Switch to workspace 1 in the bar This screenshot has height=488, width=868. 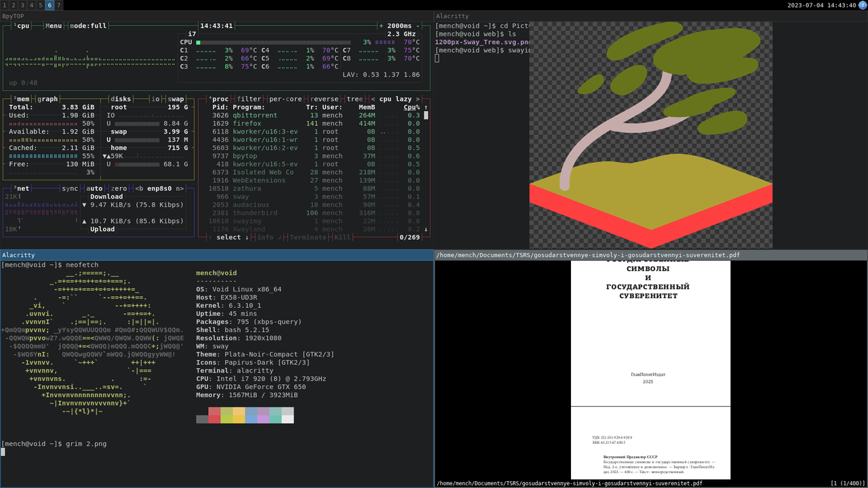(4, 5)
